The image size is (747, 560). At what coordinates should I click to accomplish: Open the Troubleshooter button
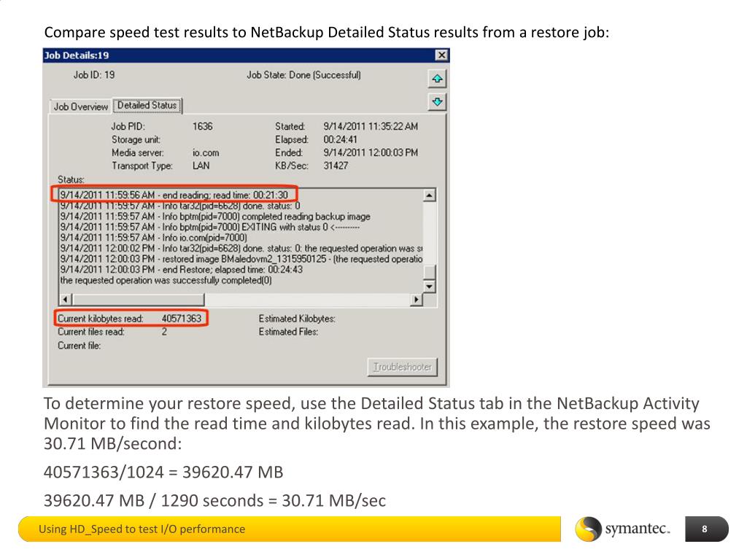[403, 367]
